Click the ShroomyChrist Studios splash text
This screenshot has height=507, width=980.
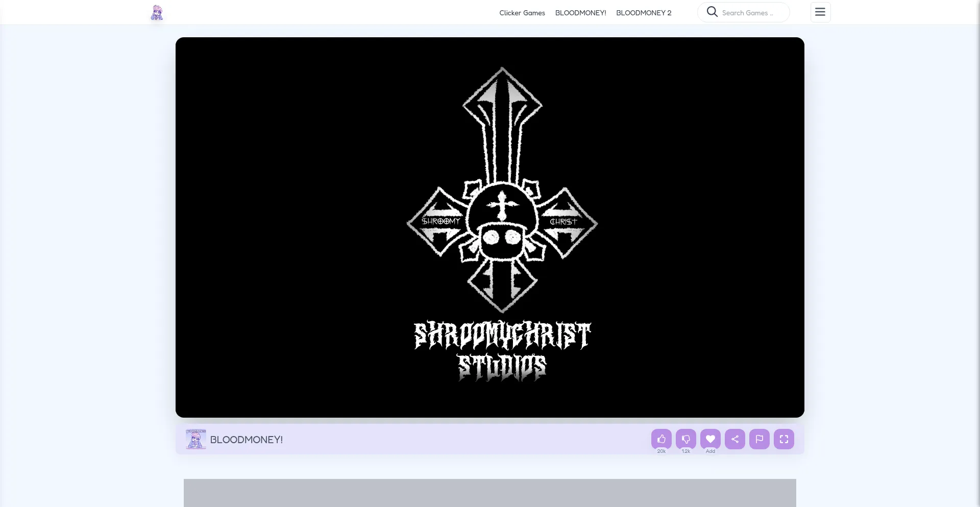pyautogui.click(x=502, y=351)
